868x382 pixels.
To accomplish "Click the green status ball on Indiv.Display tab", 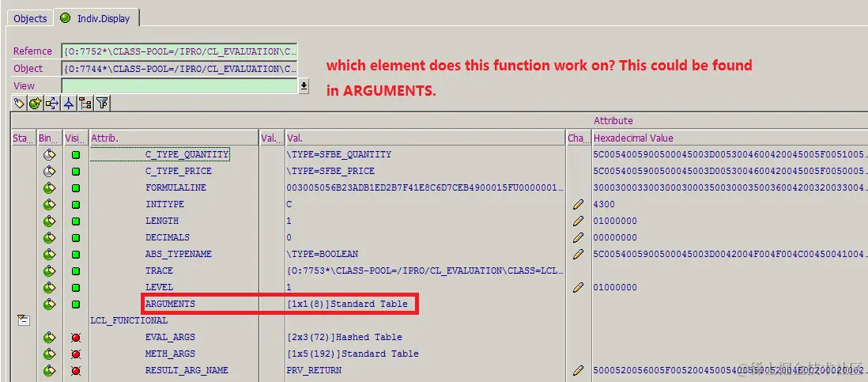I will (66, 17).
